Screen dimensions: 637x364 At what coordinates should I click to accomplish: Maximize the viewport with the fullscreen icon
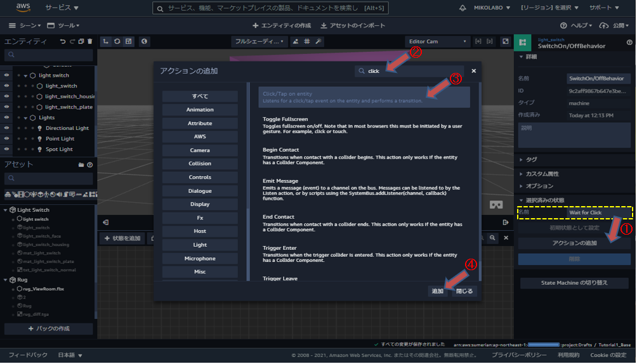(x=506, y=41)
